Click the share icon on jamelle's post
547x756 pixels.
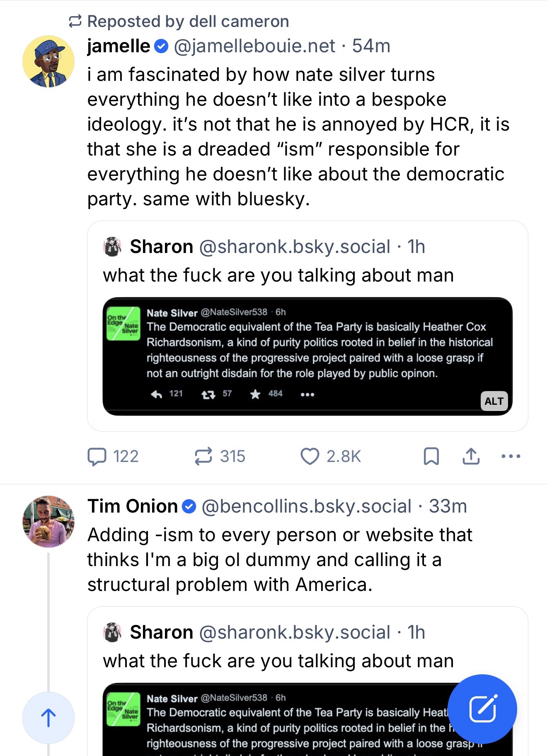tap(471, 456)
